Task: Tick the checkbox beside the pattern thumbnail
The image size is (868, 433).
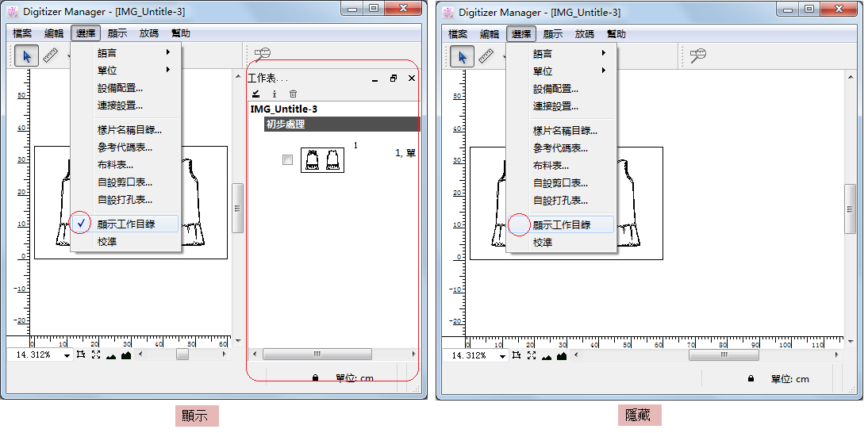Action: (287, 159)
